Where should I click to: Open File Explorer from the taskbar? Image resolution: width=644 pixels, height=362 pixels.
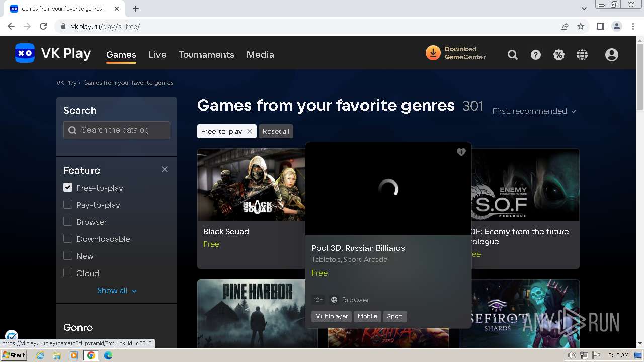point(57,355)
